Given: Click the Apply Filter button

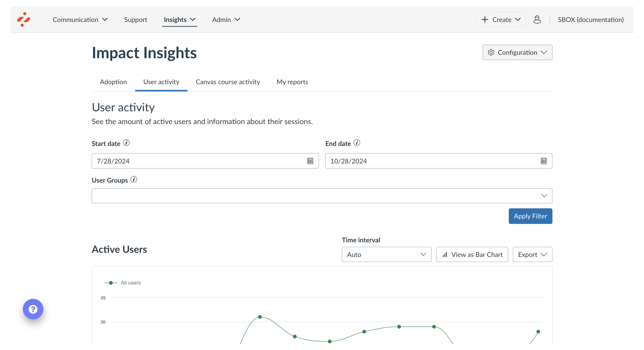Looking at the screenshot, I should pos(531,216).
